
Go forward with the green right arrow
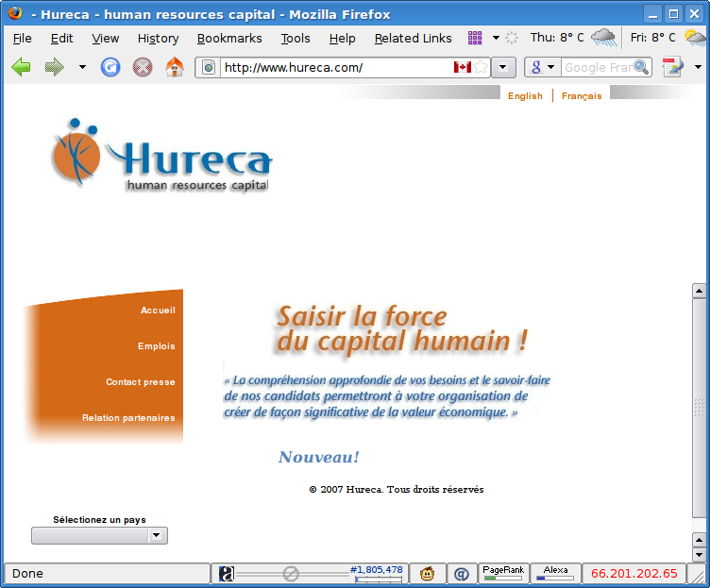tap(55, 67)
